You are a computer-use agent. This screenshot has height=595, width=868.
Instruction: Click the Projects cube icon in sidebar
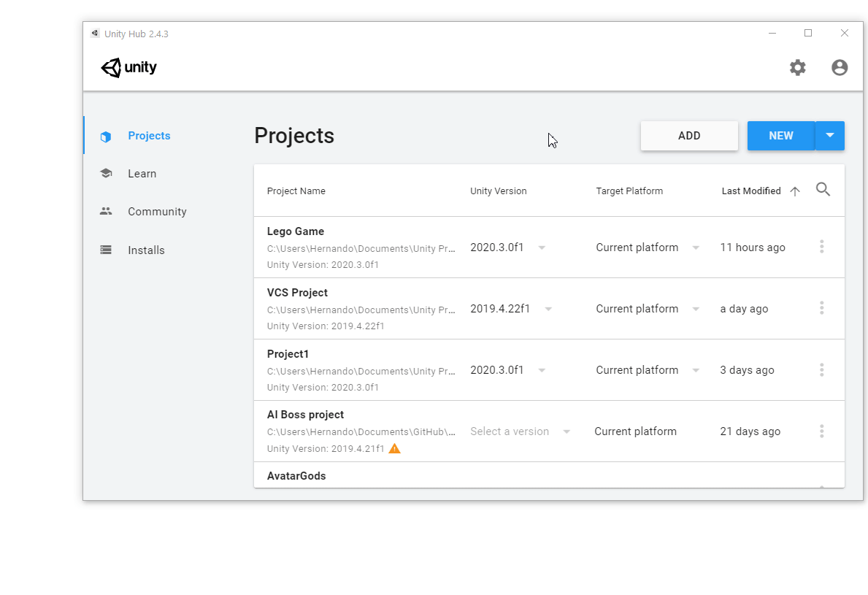(x=106, y=137)
